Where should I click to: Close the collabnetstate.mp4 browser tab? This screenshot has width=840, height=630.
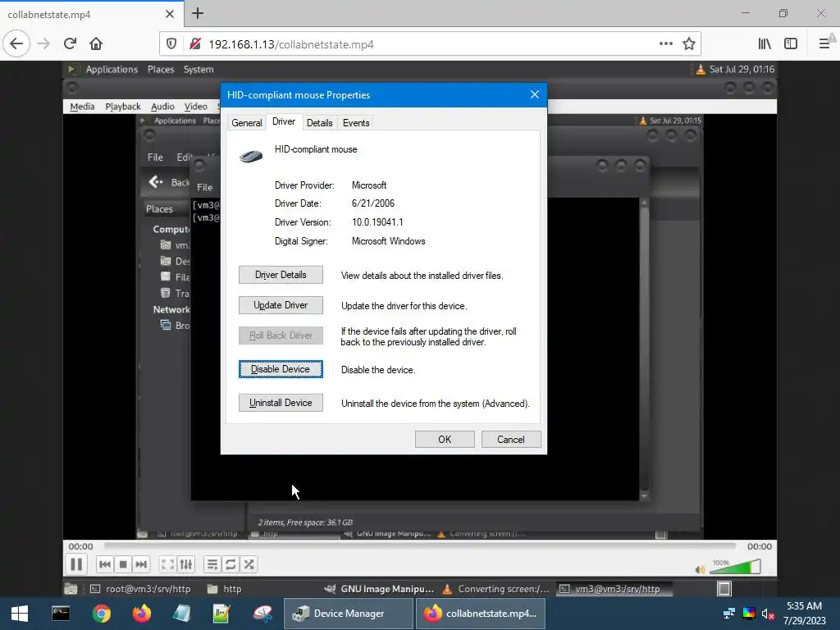170,14
